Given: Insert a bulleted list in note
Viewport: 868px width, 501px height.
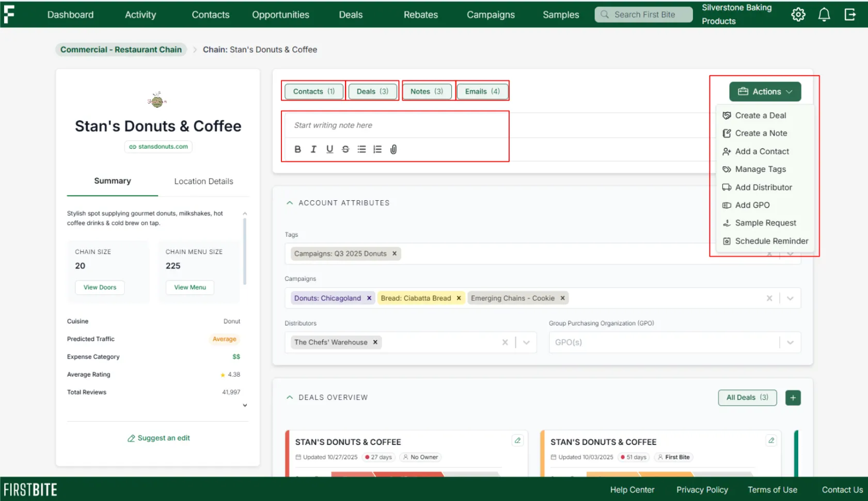Looking at the screenshot, I should 361,149.
